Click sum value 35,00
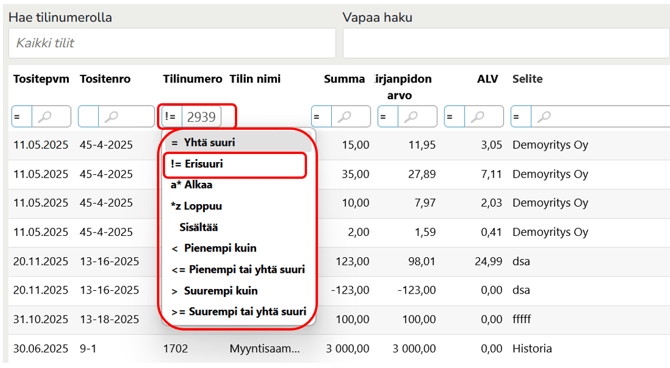 coord(356,174)
